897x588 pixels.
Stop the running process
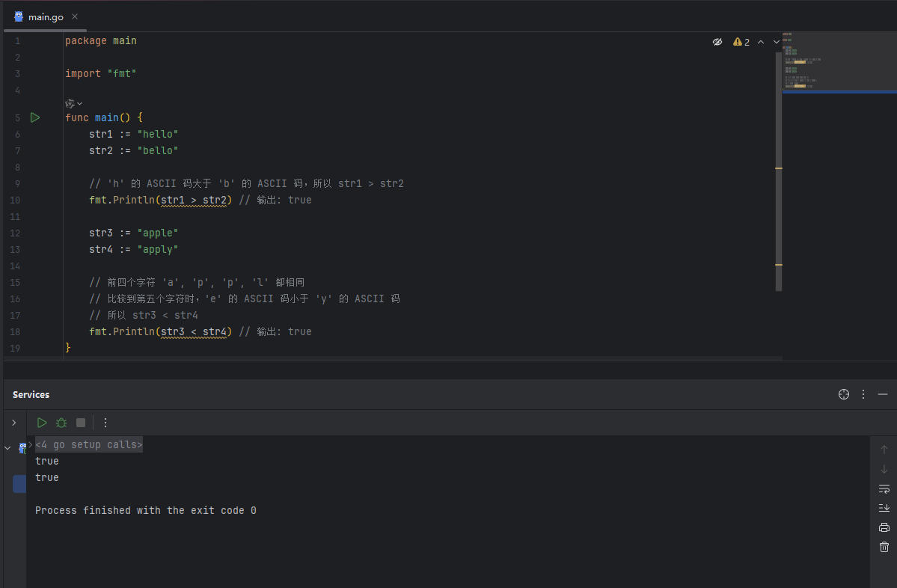(81, 423)
